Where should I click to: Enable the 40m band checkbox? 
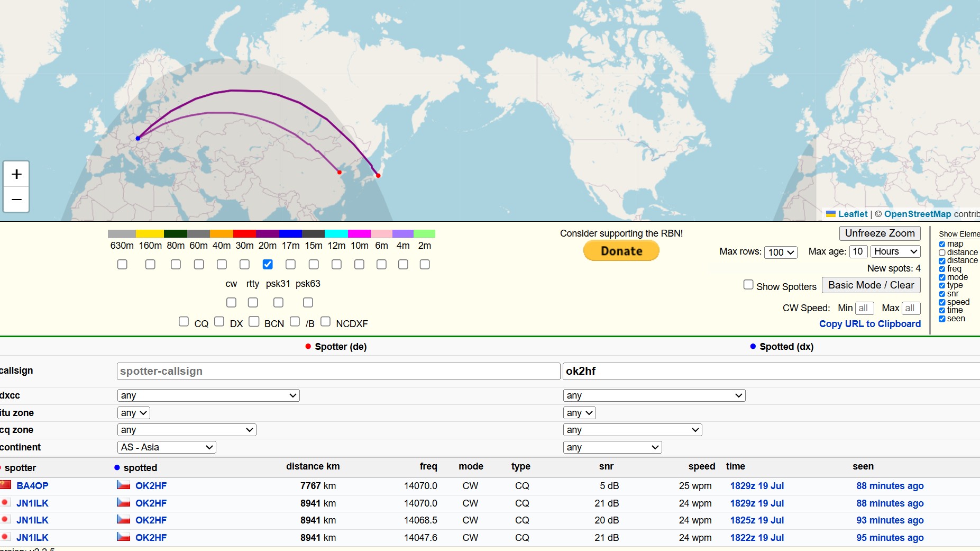click(222, 264)
